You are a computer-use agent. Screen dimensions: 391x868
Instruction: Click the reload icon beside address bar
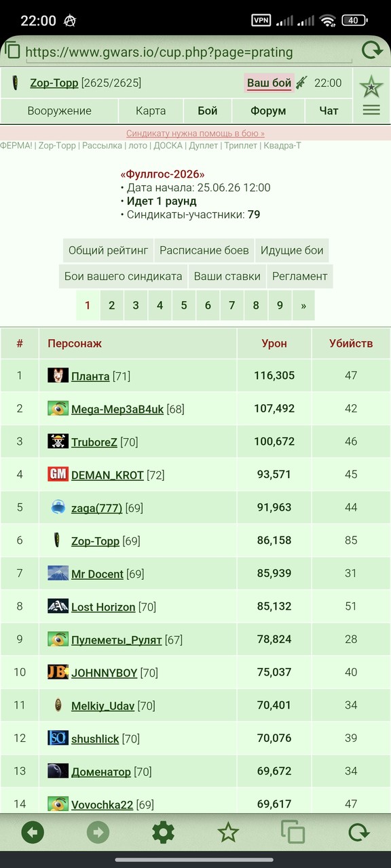coord(372,51)
